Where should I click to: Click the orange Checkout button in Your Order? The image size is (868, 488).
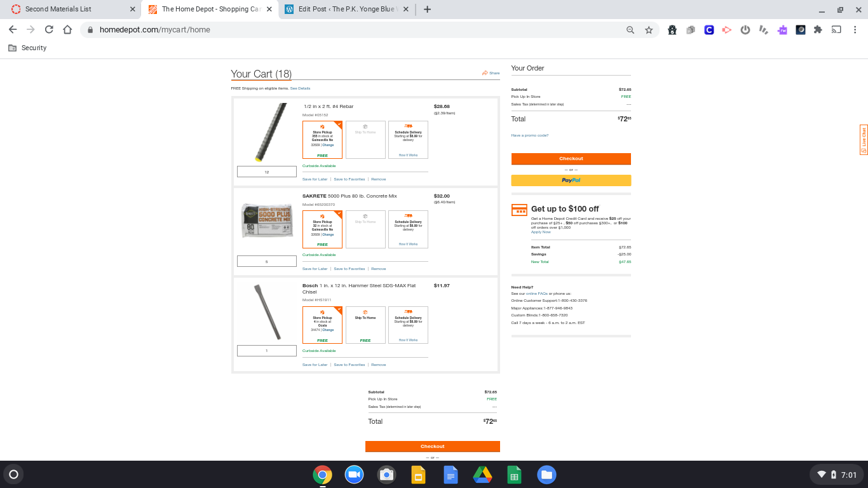(571, 159)
